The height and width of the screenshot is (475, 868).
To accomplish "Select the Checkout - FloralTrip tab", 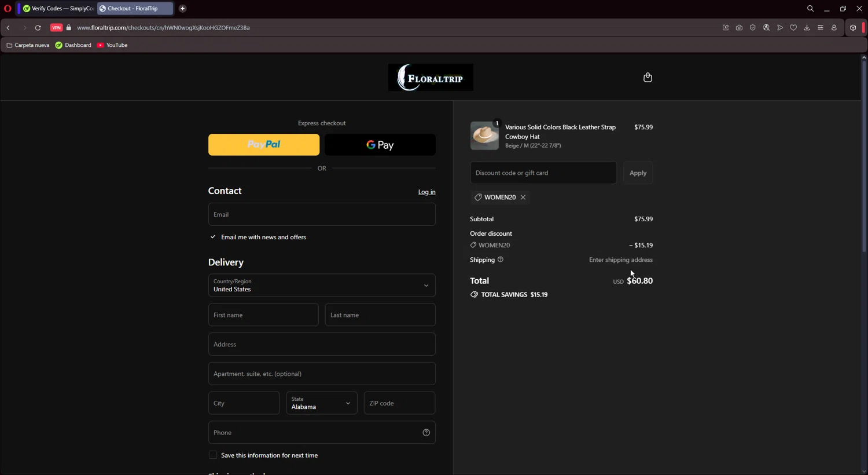I will 135,9.
